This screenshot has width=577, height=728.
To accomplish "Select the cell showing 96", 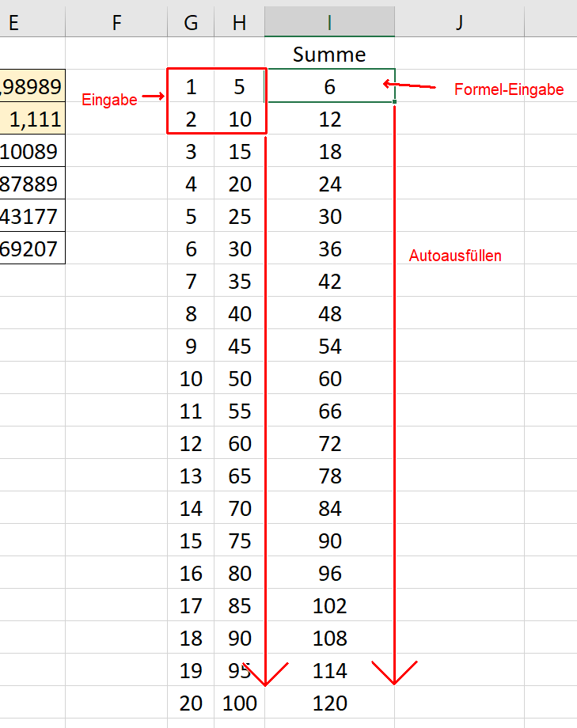I will pos(329,574).
